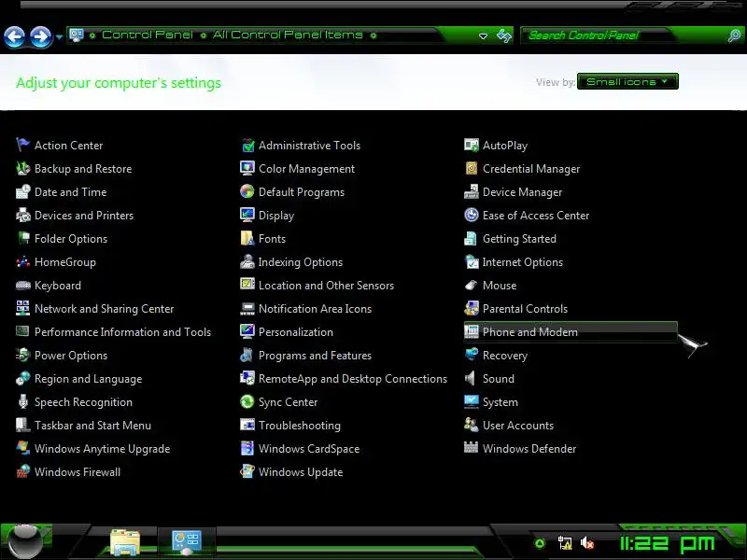The image size is (747, 560).
Task: Click the Power Options icon
Action: 22,355
